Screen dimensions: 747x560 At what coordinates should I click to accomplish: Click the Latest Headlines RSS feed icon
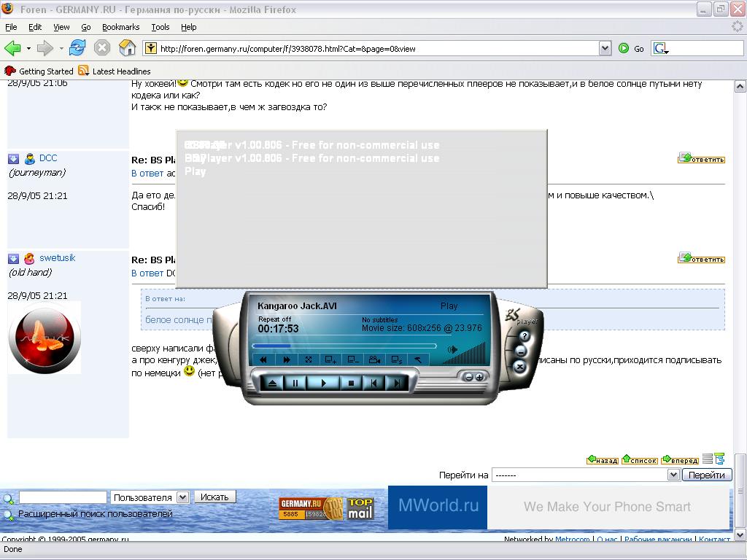pyautogui.click(x=83, y=71)
